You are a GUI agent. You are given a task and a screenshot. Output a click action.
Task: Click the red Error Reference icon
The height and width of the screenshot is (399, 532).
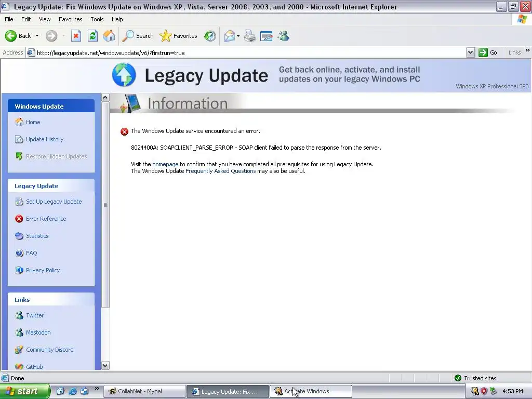coord(19,219)
